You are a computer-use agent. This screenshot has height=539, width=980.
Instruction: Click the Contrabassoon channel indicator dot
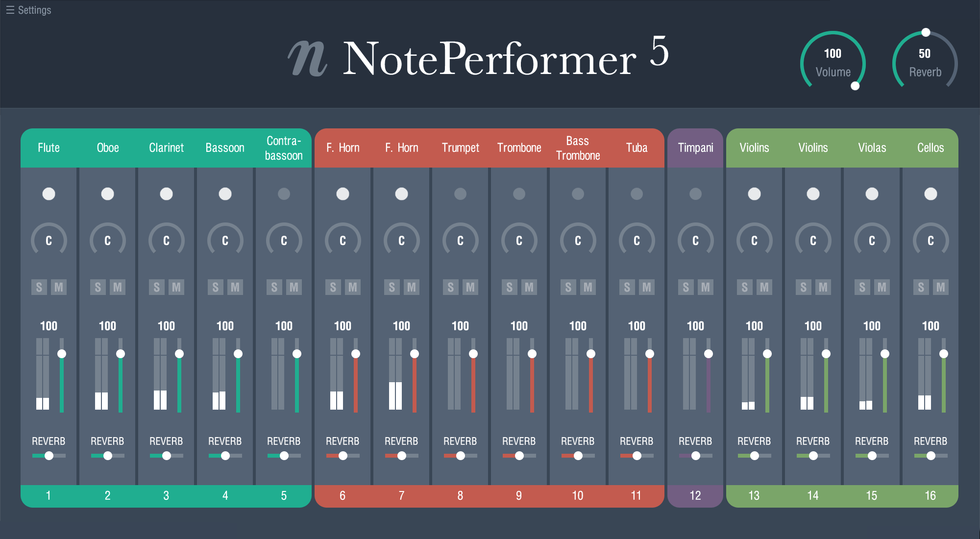click(284, 194)
